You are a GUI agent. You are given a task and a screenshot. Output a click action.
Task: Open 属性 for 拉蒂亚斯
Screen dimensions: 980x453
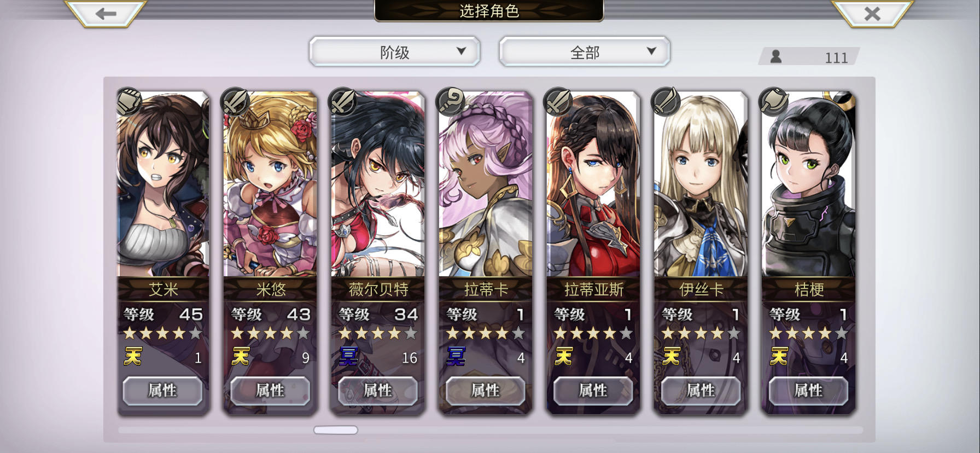(x=593, y=391)
